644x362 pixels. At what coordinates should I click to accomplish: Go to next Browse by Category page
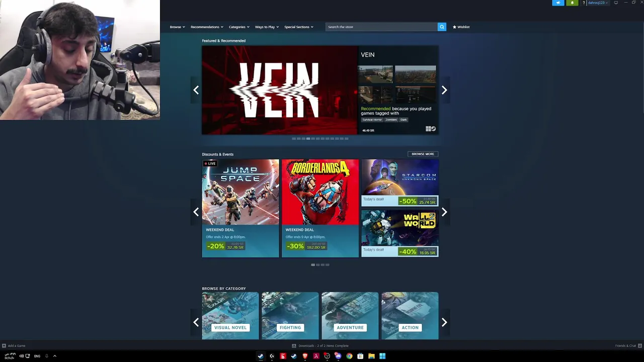point(444,322)
